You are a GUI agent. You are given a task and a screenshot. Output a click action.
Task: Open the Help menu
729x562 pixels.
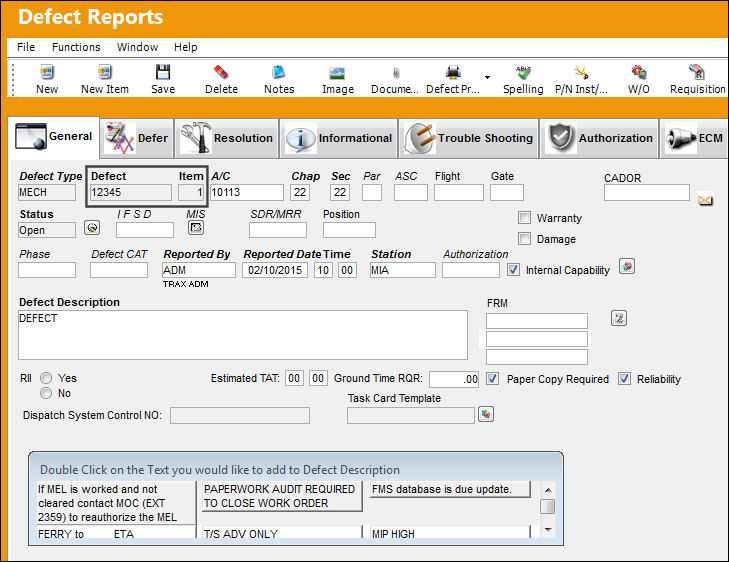click(x=186, y=47)
